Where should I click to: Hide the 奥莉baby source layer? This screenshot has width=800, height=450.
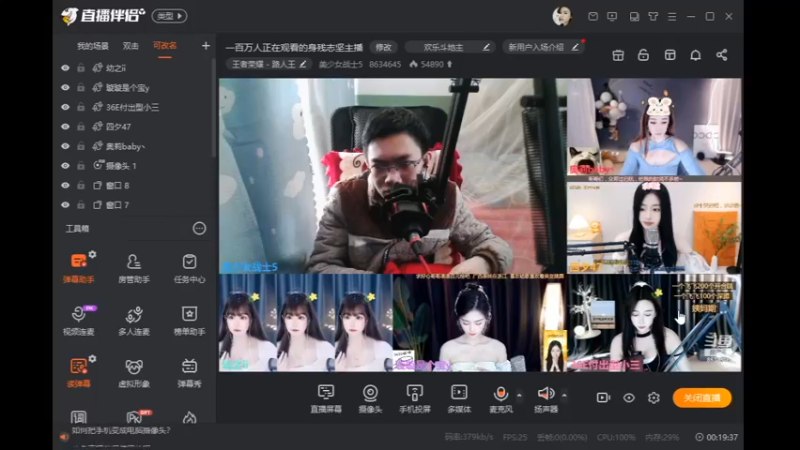[65, 146]
